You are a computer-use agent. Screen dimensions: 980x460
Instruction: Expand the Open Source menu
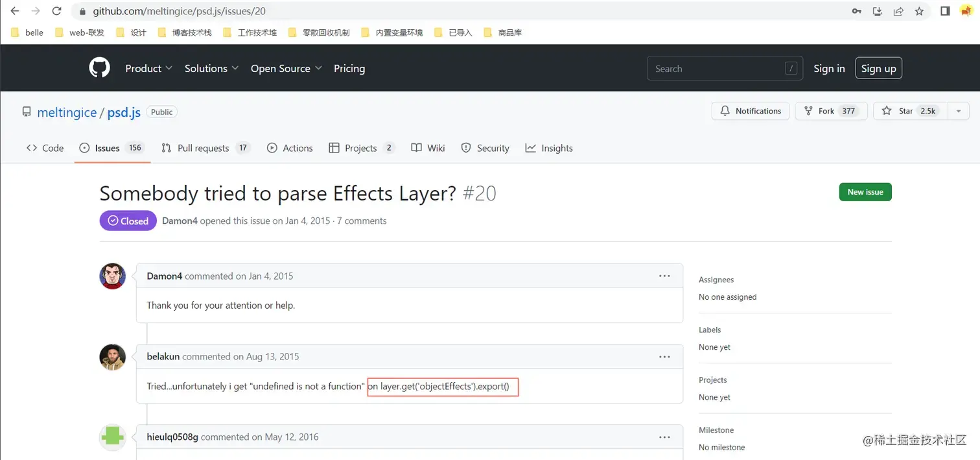(x=286, y=68)
